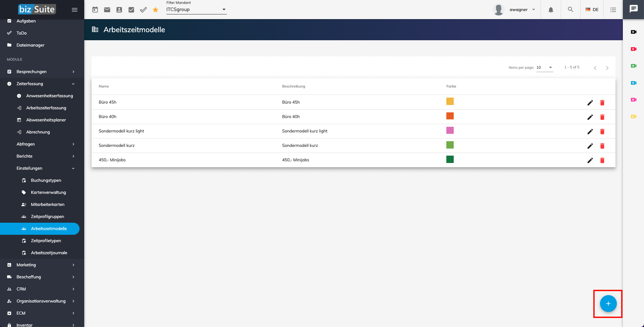Toggle the hamburger sidebar menu
Screen dimensions: 644x327
[75, 10]
